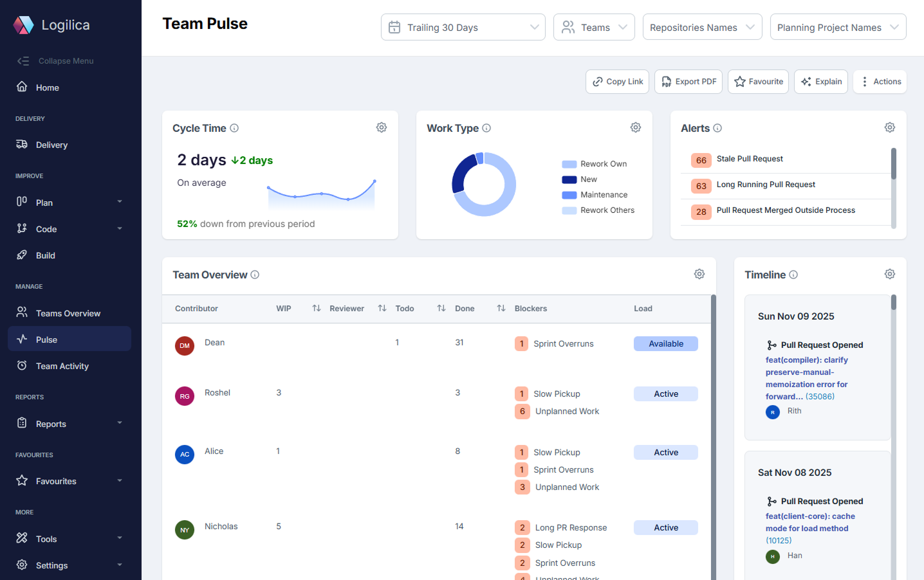Open Timeline settings gear

pyautogui.click(x=890, y=274)
